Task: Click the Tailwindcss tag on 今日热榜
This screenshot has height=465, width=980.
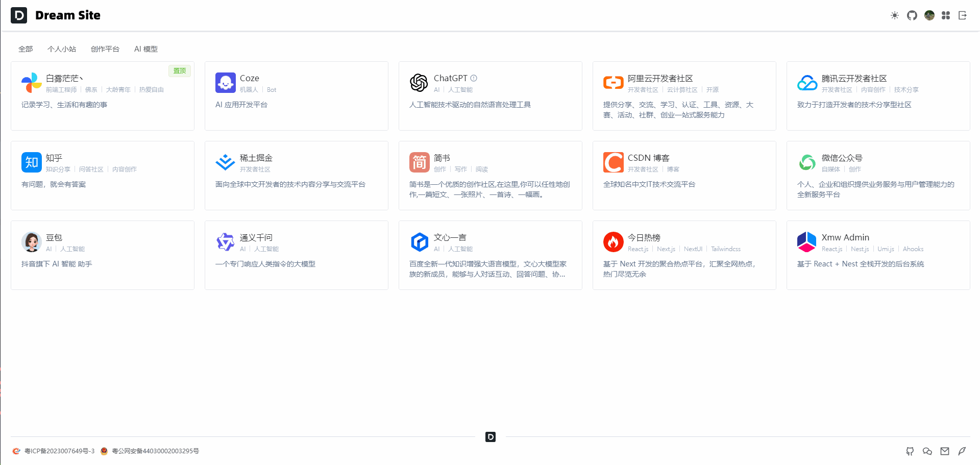Action: (726, 249)
